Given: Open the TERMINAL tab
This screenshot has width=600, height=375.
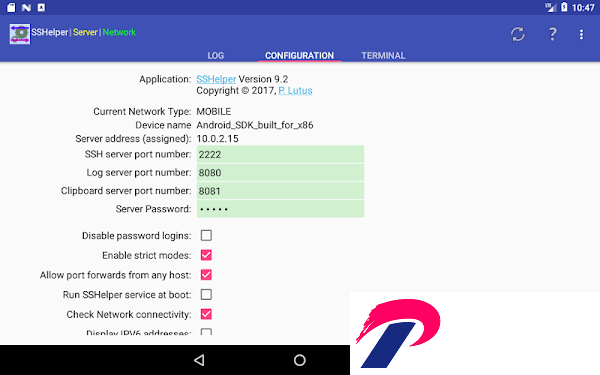Looking at the screenshot, I should click(383, 55).
